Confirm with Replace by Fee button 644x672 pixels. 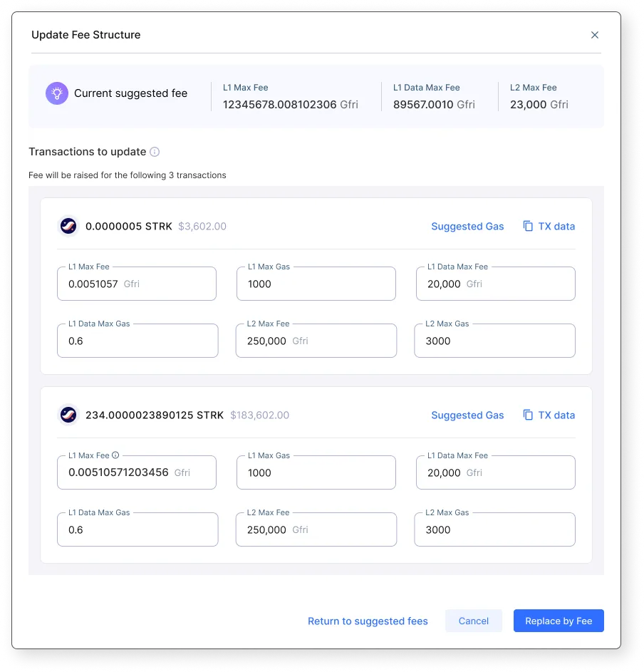pyautogui.click(x=559, y=621)
